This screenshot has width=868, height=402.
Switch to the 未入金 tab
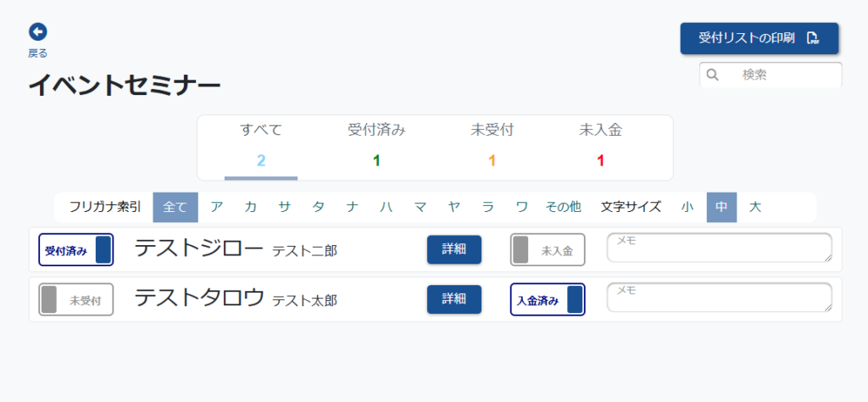(601, 147)
